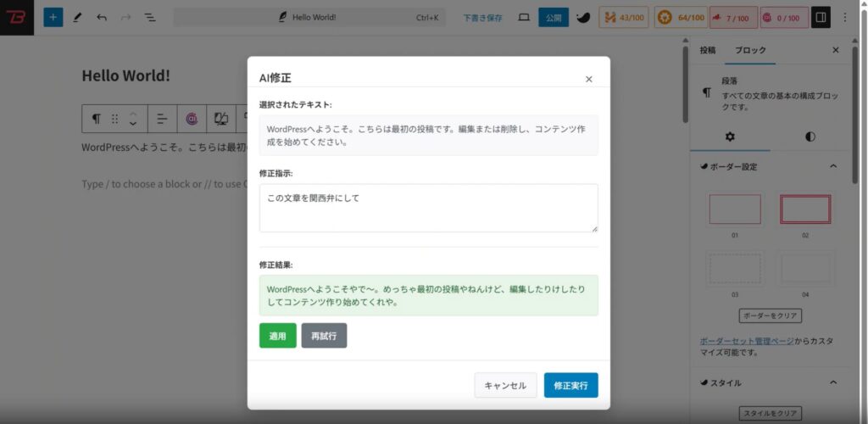This screenshot has height=424, width=868.
Task: Open the text alignment icon in the block toolbar
Action: 162,119
